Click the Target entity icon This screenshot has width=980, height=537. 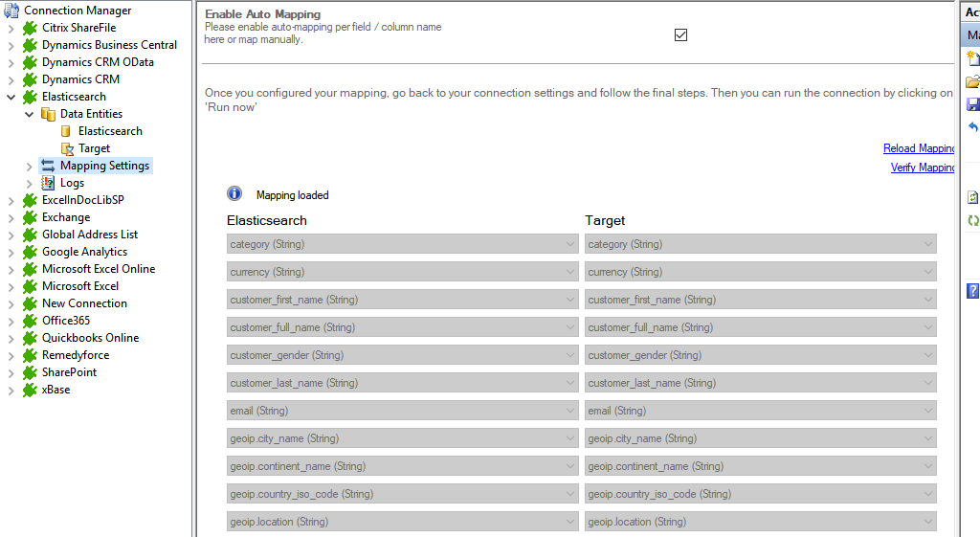pyautogui.click(x=66, y=148)
